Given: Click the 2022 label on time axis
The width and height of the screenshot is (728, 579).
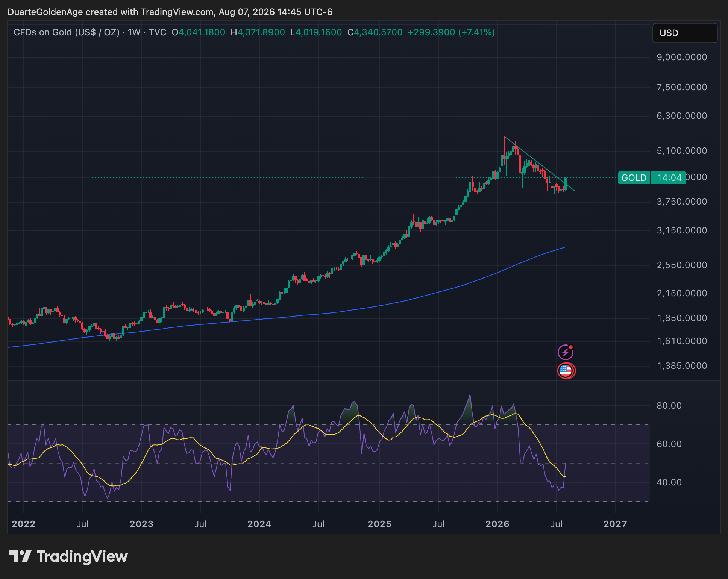Looking at the screenshot, I should tap(24, 524).
